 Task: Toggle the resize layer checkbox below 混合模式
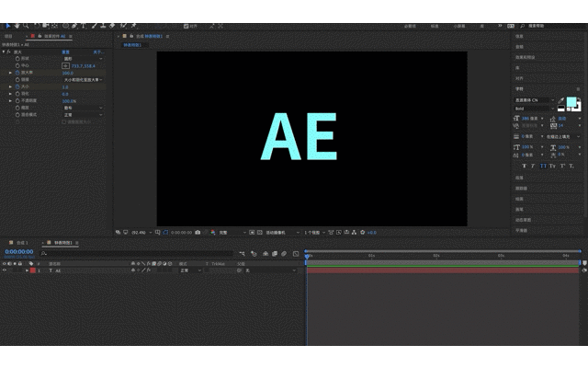[x=63, y=122]
